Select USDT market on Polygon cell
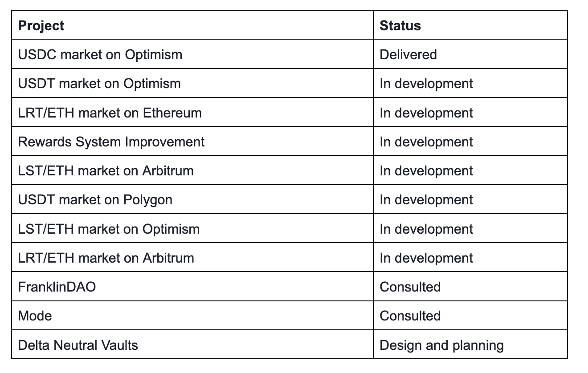This screenshot has height=373, width=588. pyautogui.click(x=95, y=200)
